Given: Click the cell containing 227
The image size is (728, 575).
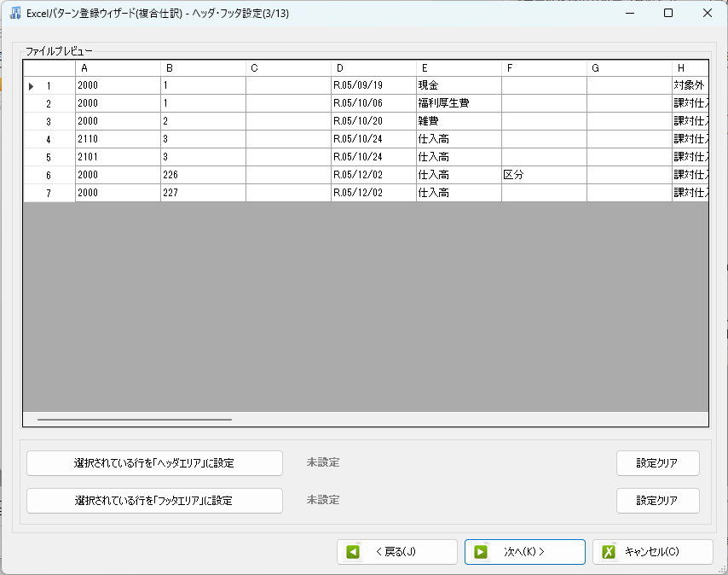Looking at the screenshot, I should (x=202, y=194).
